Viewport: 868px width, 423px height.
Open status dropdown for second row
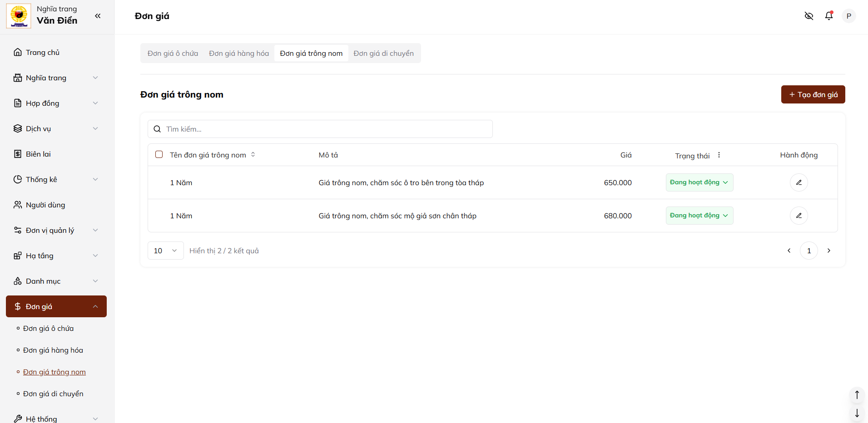pos(699,216)
